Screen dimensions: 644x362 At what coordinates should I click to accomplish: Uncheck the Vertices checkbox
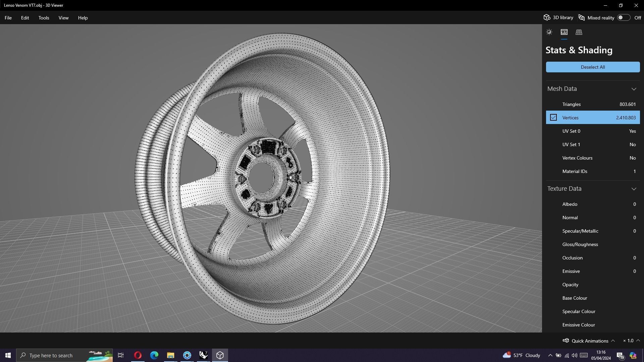(x=553, y=118)
